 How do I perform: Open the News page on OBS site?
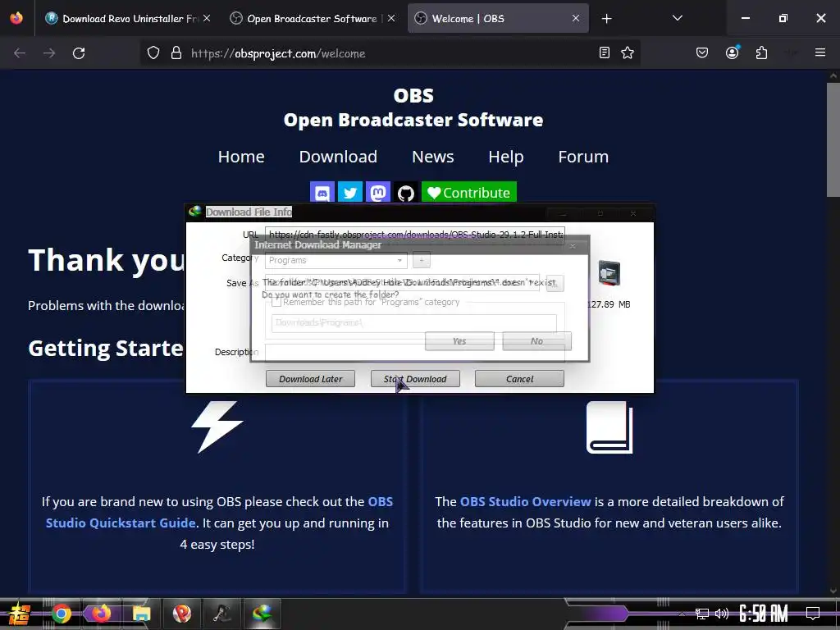pyautogui.click(x=433, y=157)
